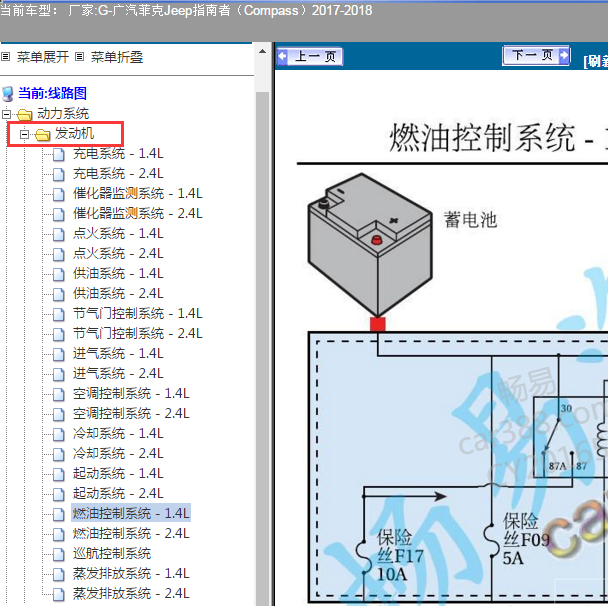
Task: Go to next page with 下一页
Action: tap(536, 55)
